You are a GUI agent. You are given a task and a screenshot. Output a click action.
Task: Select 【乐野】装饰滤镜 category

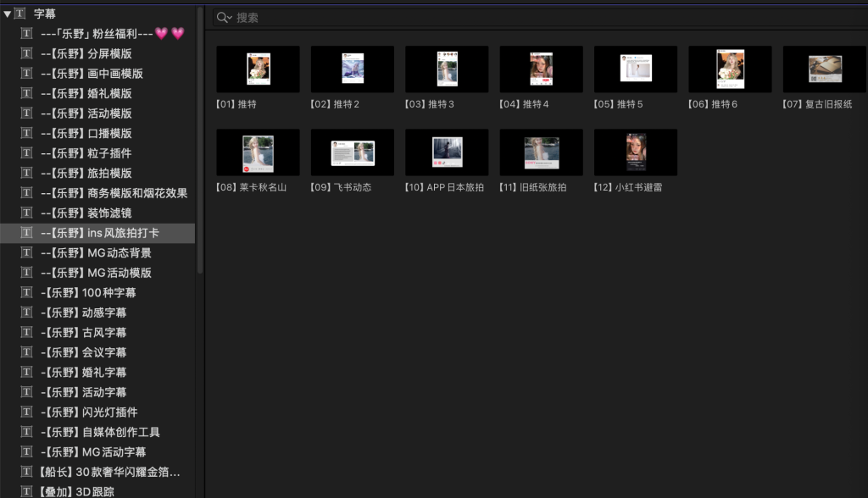97,213
